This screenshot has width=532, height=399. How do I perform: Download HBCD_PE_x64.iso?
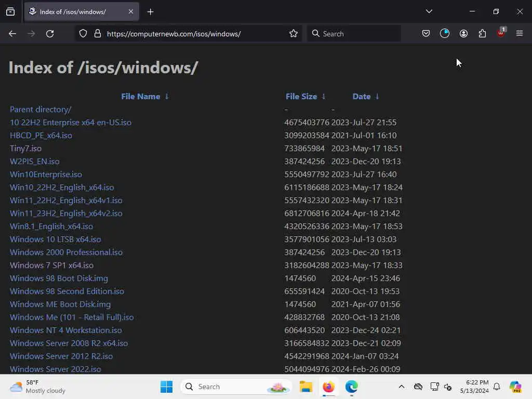(x=41, y=136)
